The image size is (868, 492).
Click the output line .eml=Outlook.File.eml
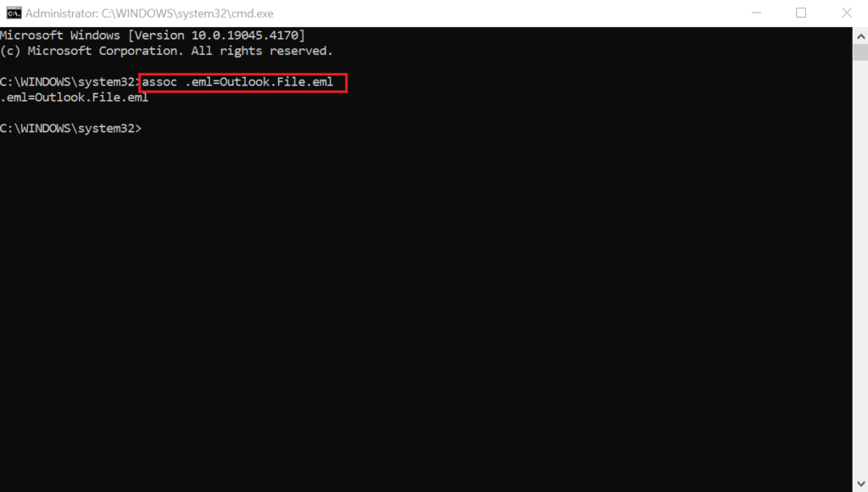point(75,98)
